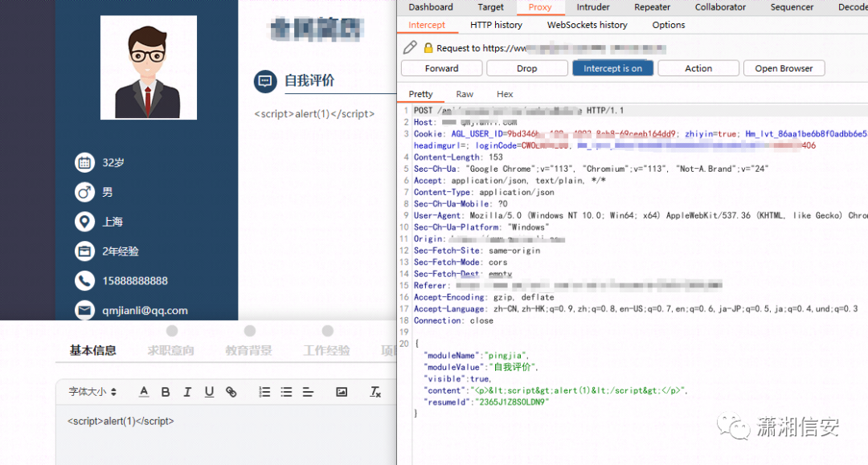
Task: Click the male gender icon beside 男
Action: (x=84, y=192)
